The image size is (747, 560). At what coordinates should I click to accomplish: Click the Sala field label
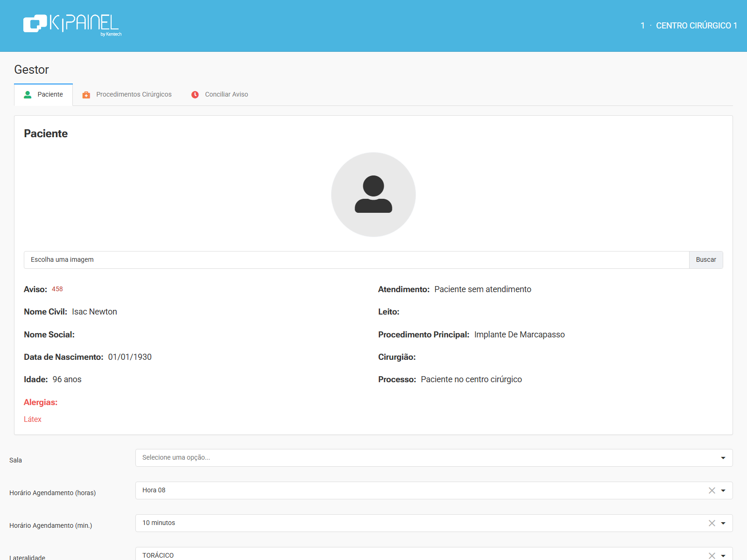point(16,460)
